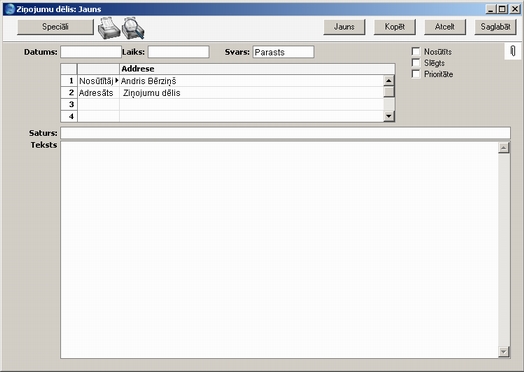524x372 pixels.
Task: Click into the Datums field
Action: (91, 52)
